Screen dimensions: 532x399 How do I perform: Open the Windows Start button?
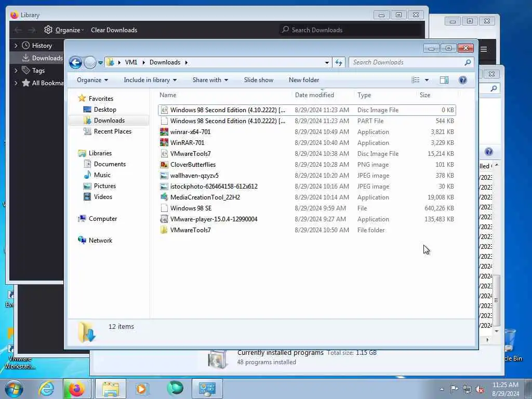14,389
